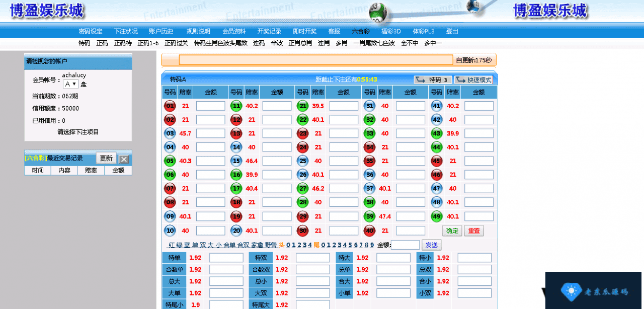Click the amount field for number 21
This screenshot has width=644, height=309.
[x=344, y=106]
